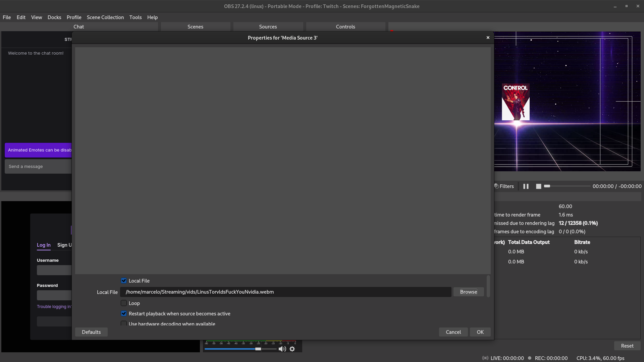Select the Sign Up tab in chat
644x362 pixels.
pyautogui.click(x=64, y=245)
